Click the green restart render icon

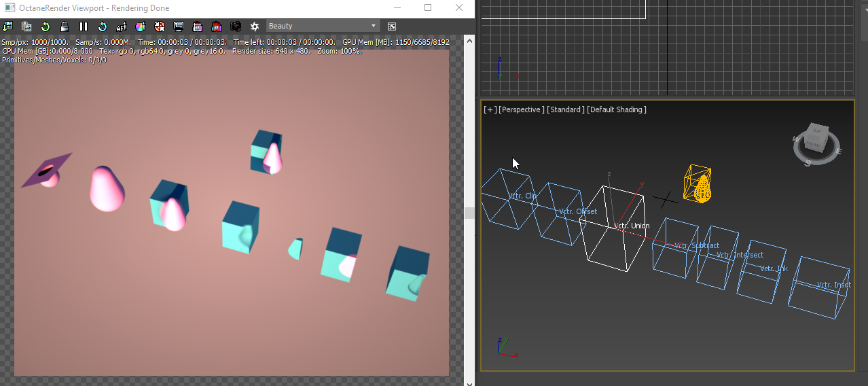click(46, 27)
